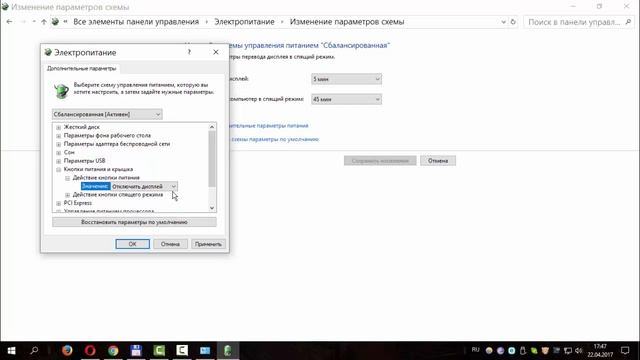The width and height of the screenshot is (640, 360).
Task: Open the white C recorder taskbar icon
Action: click(x=182, y=351)
